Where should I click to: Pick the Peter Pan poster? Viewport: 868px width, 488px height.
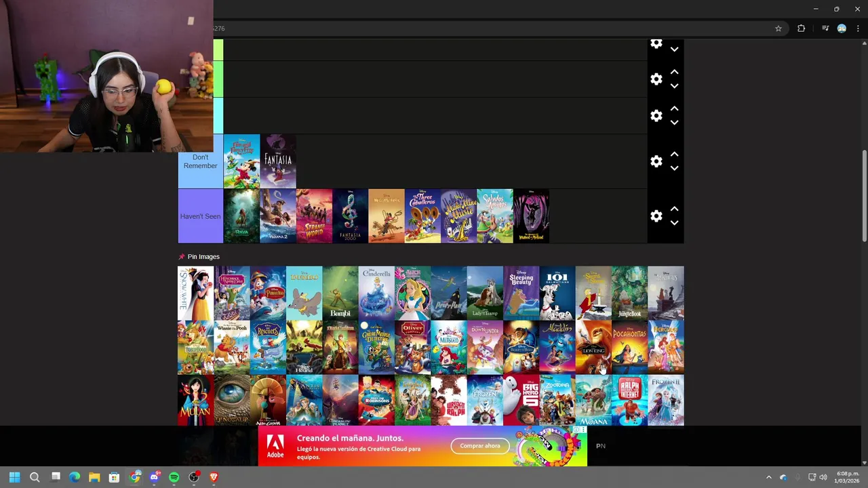[x=449, y=293]
